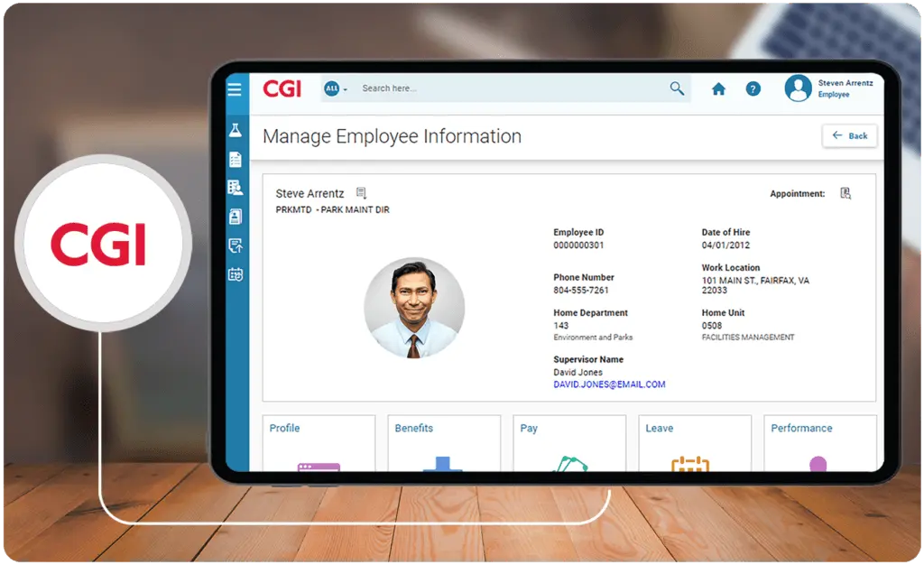Click the CGI logo in header
This screenshot has width=924, height=565.
point(282,89)
